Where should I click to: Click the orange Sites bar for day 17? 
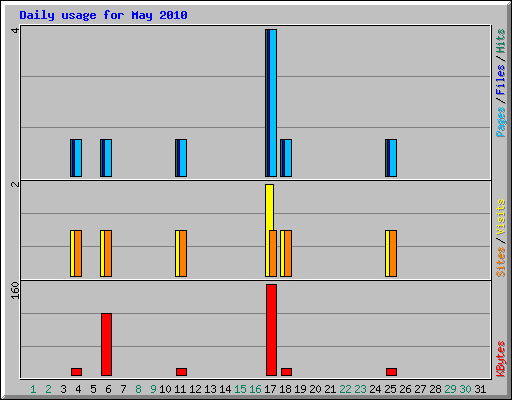click(273, 253)
